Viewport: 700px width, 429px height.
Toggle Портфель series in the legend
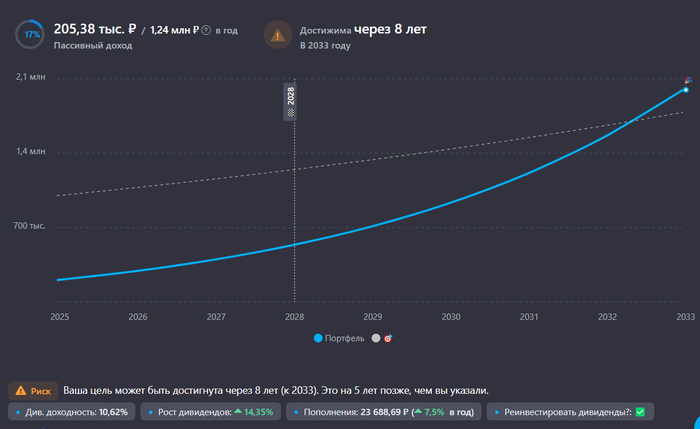click(340, 338)
